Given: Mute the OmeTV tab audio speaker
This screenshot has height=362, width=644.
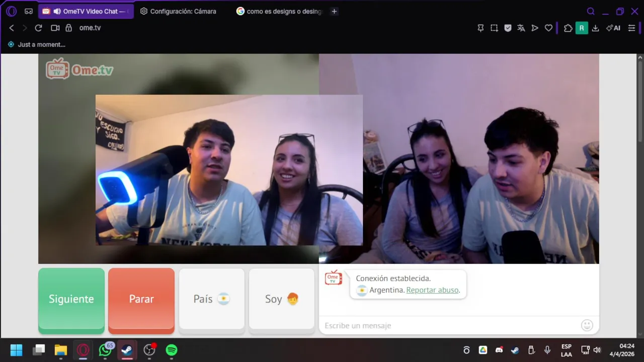Looking at the screenshot, I should (x=57, y=11).
